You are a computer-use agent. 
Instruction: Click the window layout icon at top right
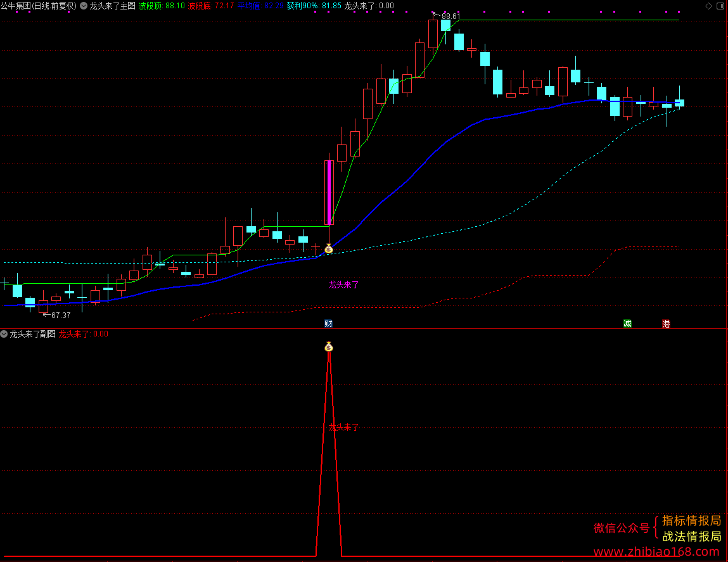pyautogui.click(x=720, y=6)
